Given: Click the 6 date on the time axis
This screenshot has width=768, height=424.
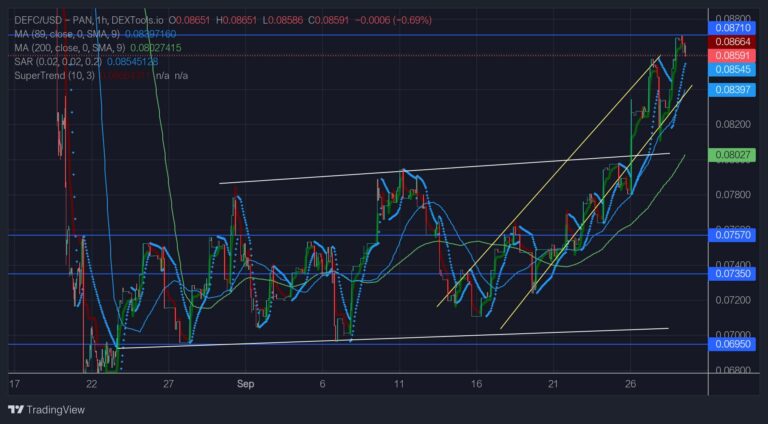Looking at the screenshot, I should [322, 384].
